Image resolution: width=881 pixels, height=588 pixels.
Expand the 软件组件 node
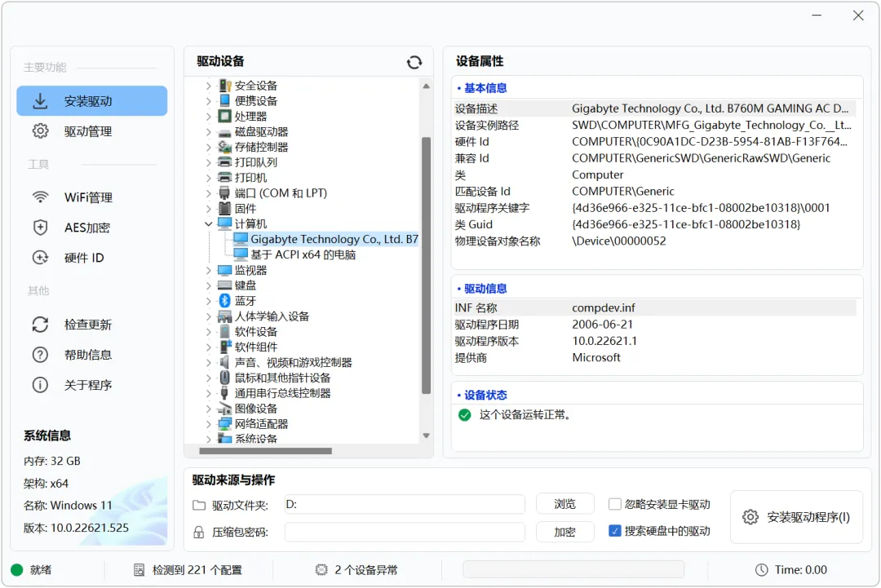pos(209,347)
